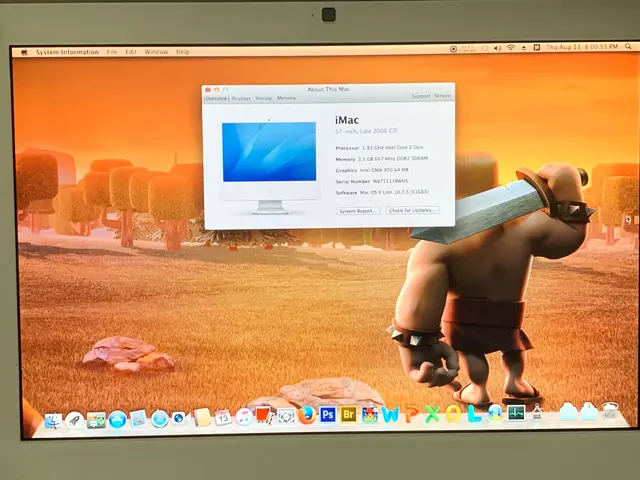The height and width of the screenshot is (480, 640).
Task: Open Activity Monitor from the Dock
Action: (x=516, y=413)
